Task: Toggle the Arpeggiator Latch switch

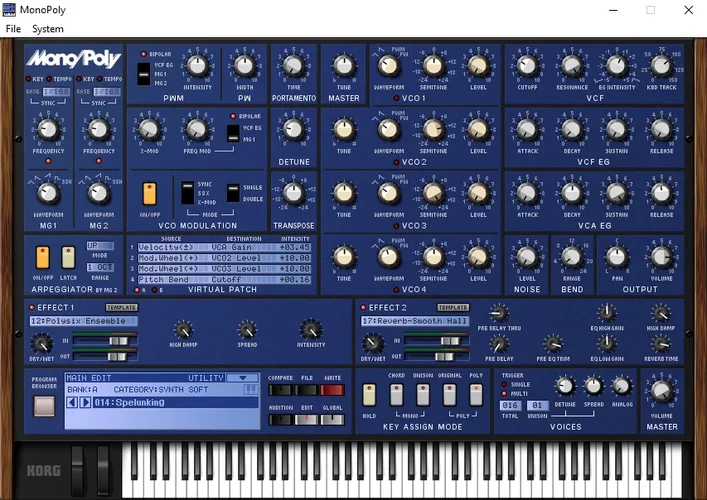Action: point(68,258)
